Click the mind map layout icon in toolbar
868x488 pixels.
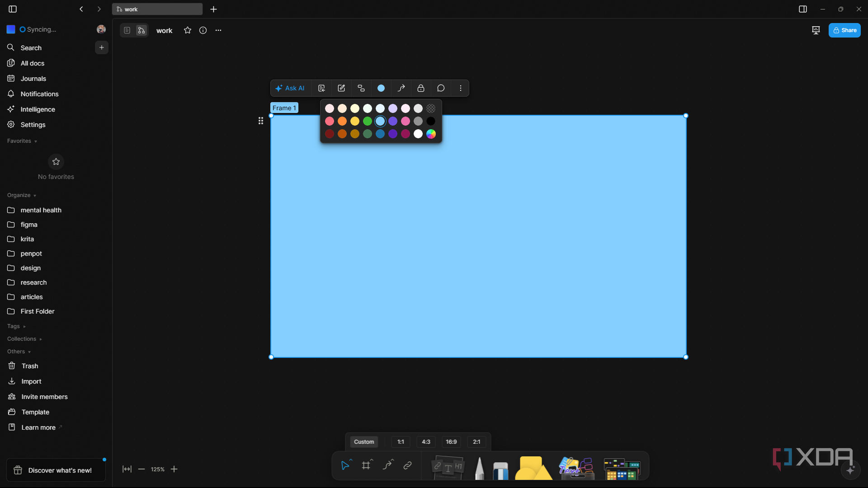pos(361,88)
